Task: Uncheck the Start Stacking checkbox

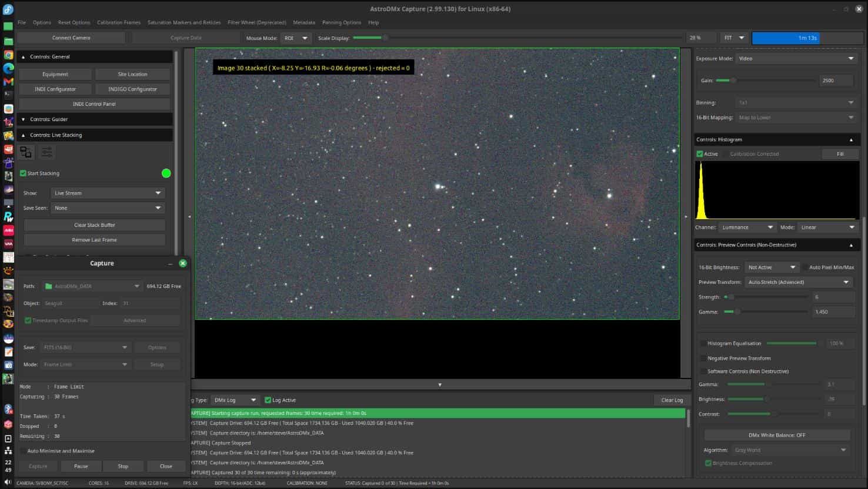Action: pos(24,173)
